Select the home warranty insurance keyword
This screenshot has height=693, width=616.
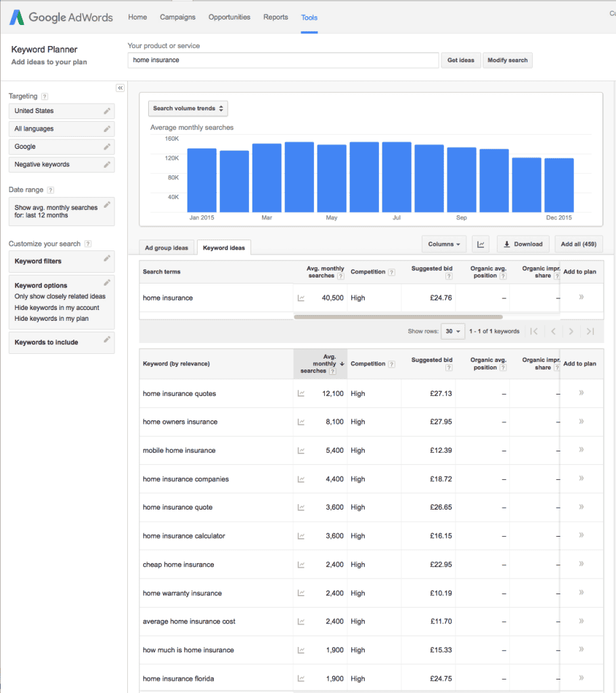click(182, 593)
